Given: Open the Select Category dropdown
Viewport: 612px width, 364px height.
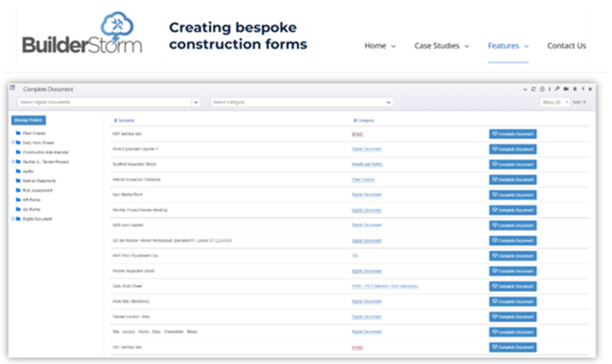Looking at the screenshot, I should (x=301, y=102).
